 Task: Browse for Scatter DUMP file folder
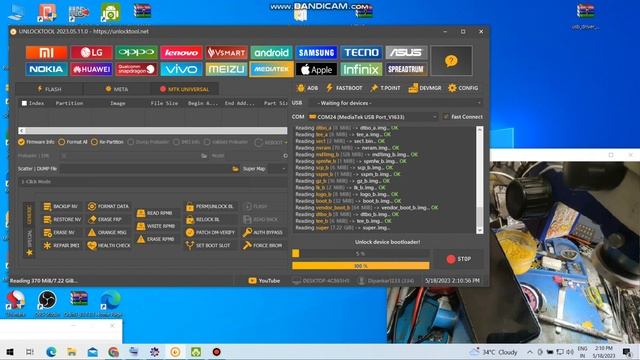coord(236,169)
